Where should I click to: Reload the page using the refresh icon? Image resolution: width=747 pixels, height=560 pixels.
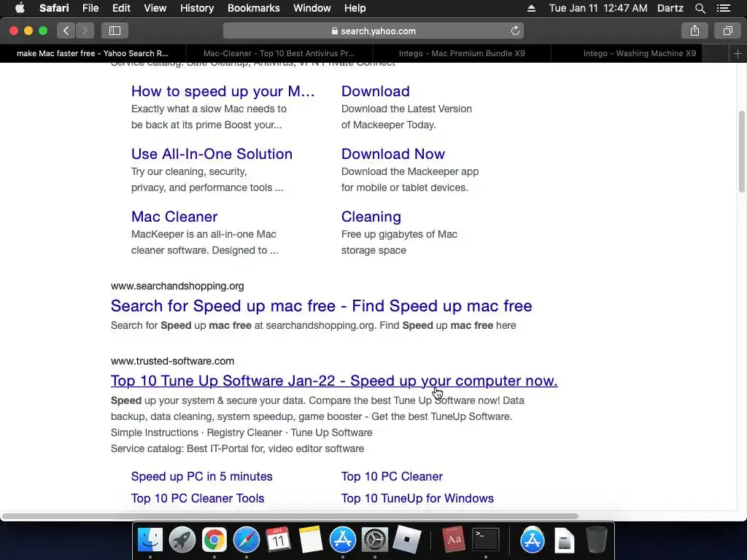pyautogui.click(x=515, y=31)
